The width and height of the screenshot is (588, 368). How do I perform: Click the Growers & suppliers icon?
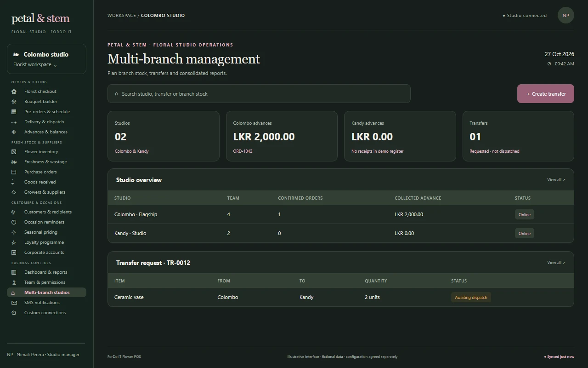pyautogui.click(x=14, y=192)
